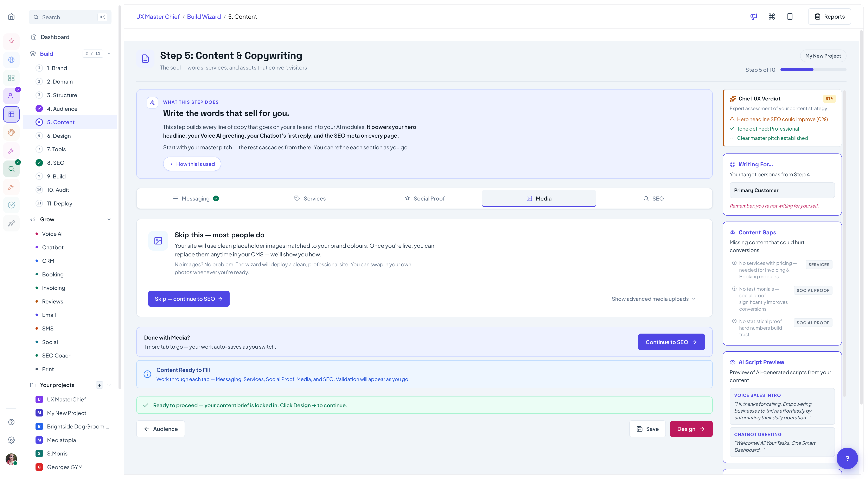Click SERVICES tag in Content Gaps

coord(819,265)
